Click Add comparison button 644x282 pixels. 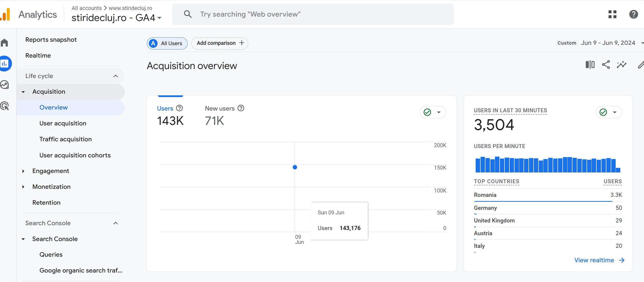[x=220, y=43]
